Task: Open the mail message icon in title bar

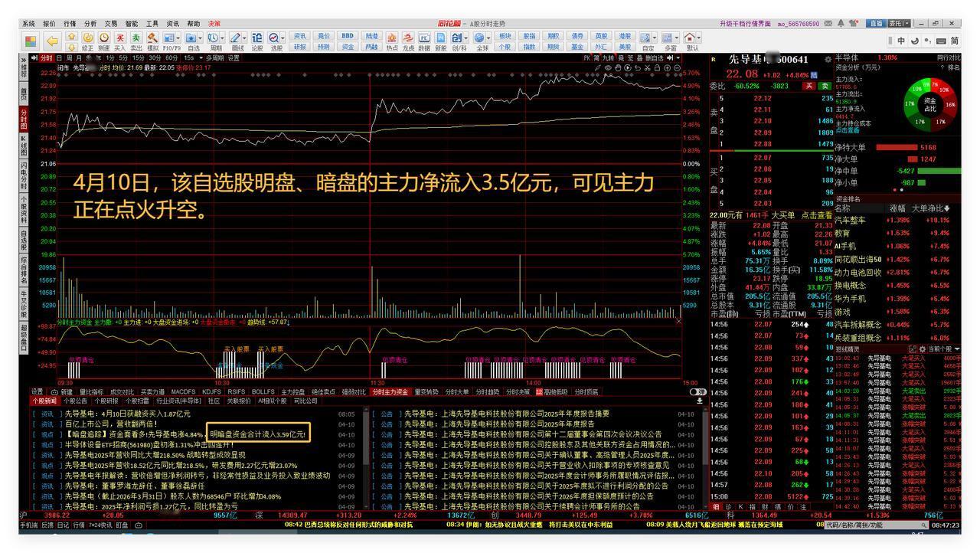Action: 828,24
